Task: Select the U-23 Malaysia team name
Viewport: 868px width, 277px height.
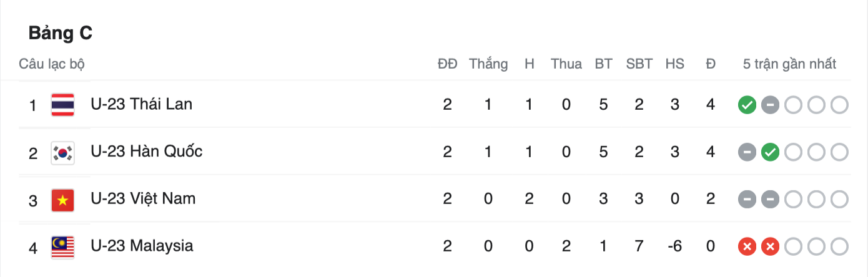Action: pos(142,246)
